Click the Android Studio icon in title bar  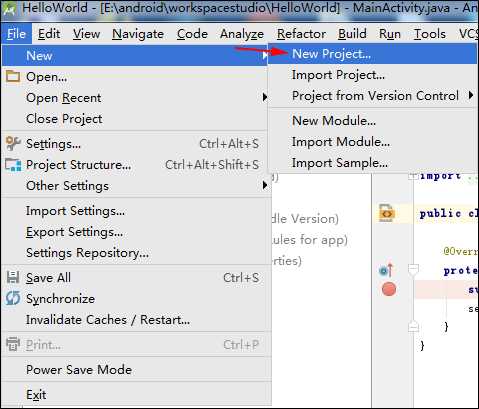point(9,9)
